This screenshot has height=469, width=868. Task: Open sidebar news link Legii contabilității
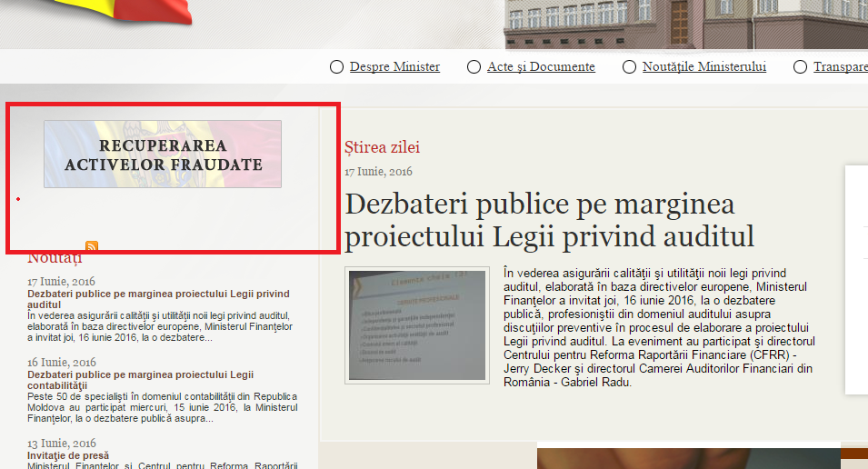click(x=141, y=380)
